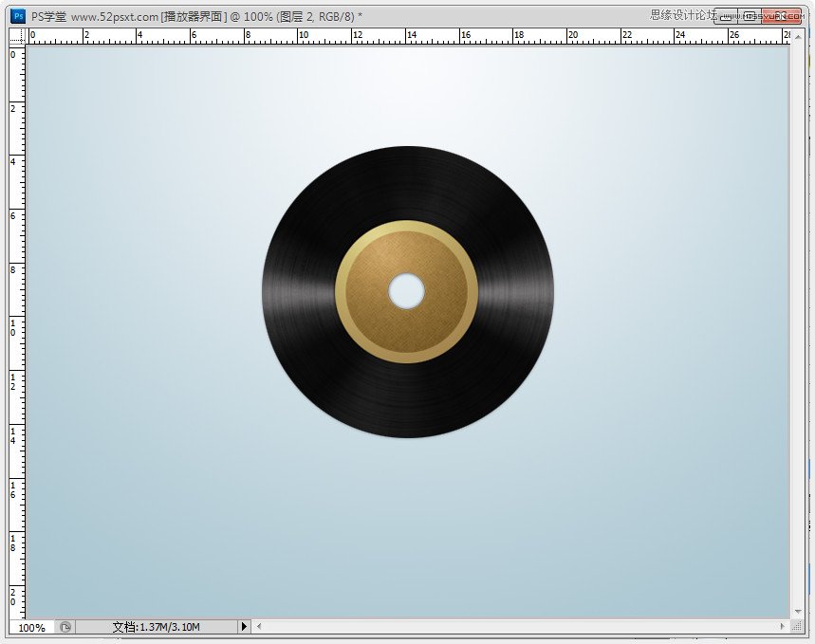Click the vertical ruler on the left
The image size is (815, 644).
coord(16,332)
